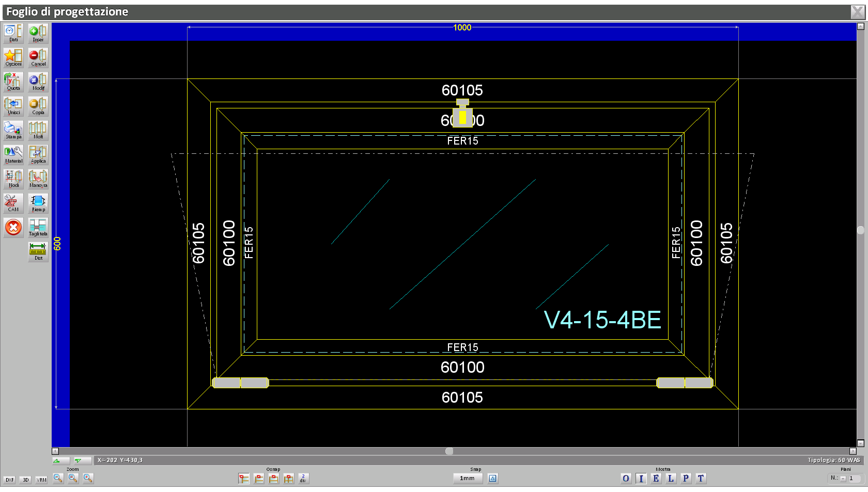
Task: Toggle the first Osnap mode
Action: 244,479
